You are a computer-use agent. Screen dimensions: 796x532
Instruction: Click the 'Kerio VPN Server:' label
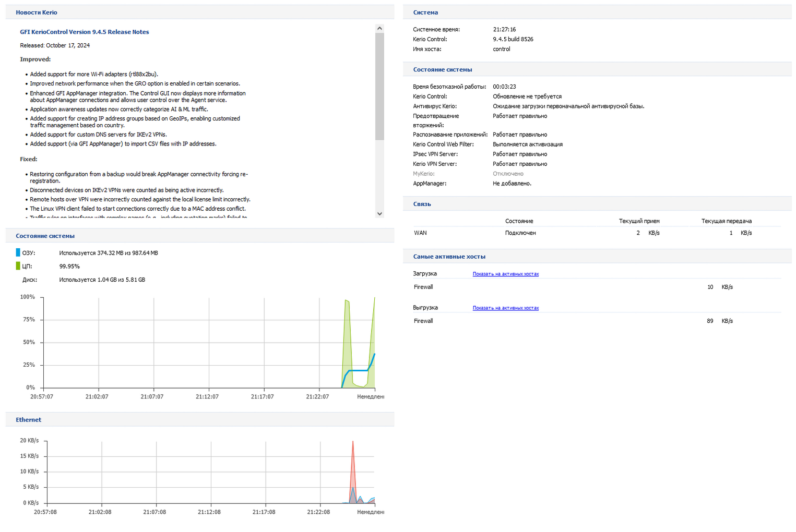click(435, 164)
